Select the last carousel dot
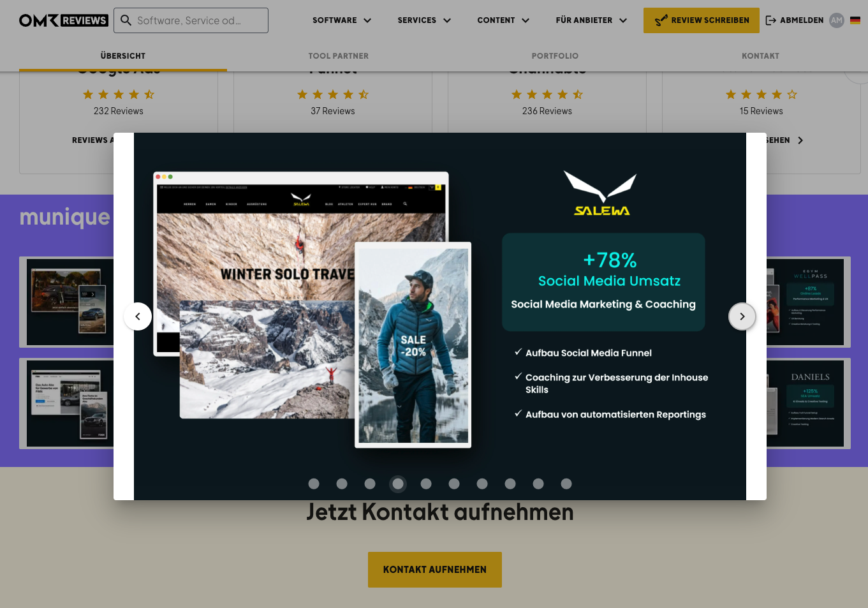Image resolution: width=868 pixels, height=608 pixels. (566, 484)
